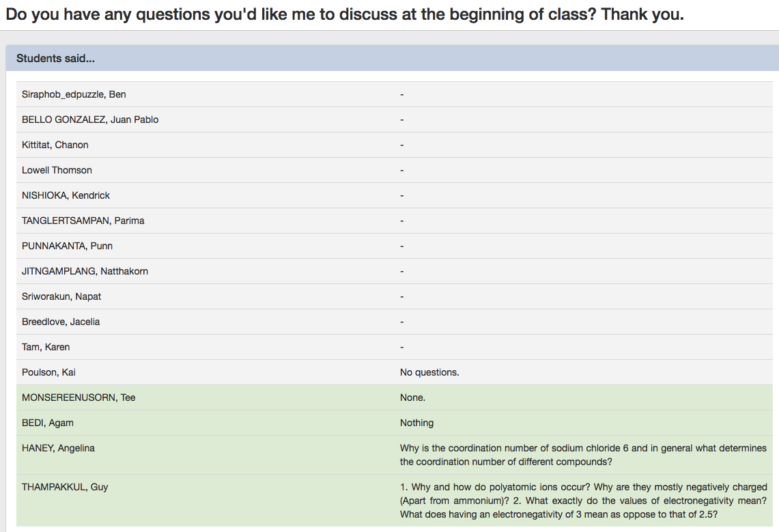Click the Breedlove, Jacelia name

61,322
